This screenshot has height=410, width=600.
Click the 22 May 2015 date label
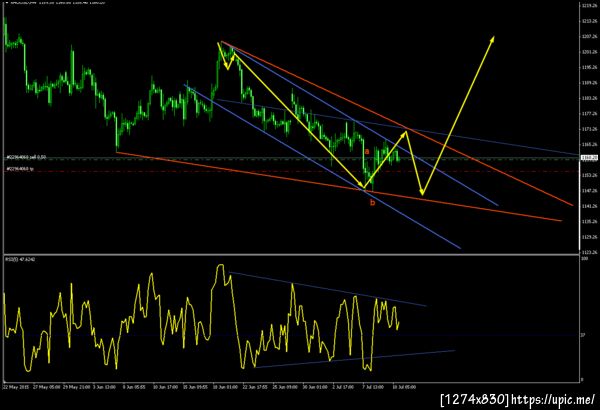click(17, 387)
